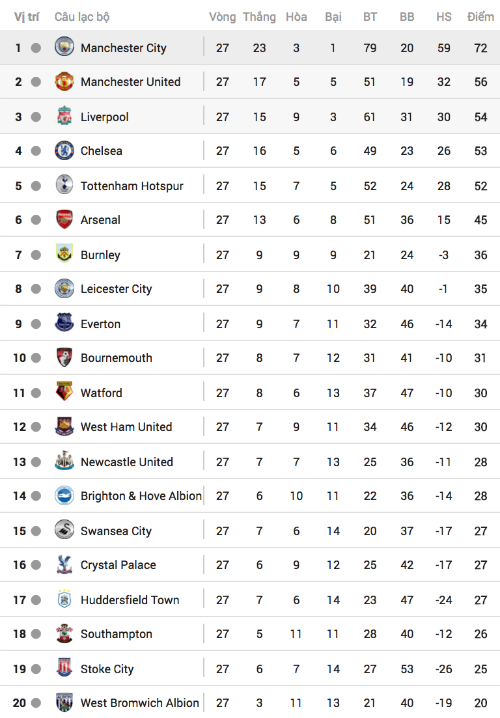500x718 pixels.
Task: Open the West Bromwich Albion team link
Action: click(x=140, y=703)
